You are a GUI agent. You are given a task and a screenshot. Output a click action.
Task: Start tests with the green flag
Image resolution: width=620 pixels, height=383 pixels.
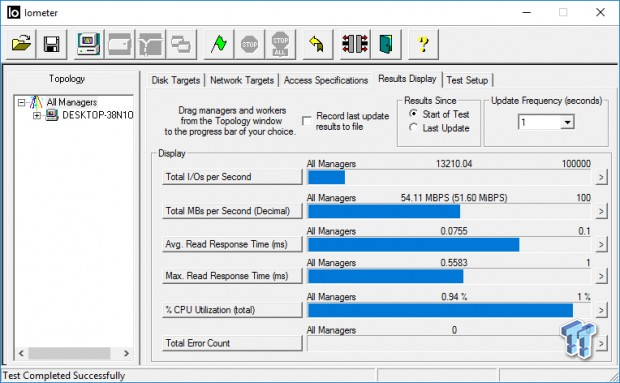(x=219, y=44)
